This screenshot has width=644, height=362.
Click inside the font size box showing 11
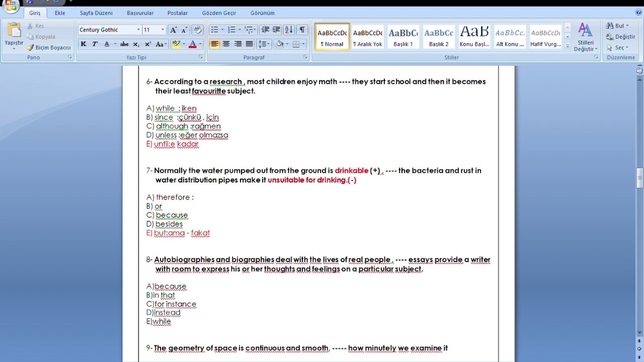150,30
